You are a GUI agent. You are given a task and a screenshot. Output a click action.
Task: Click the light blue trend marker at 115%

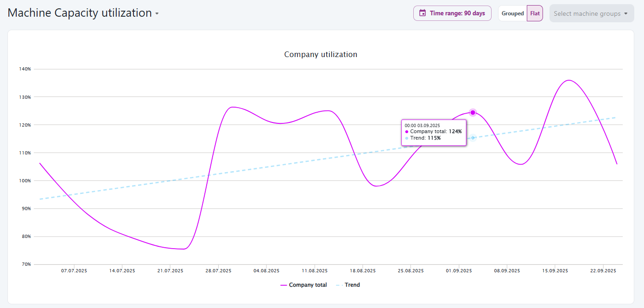[x=473, y=138]
